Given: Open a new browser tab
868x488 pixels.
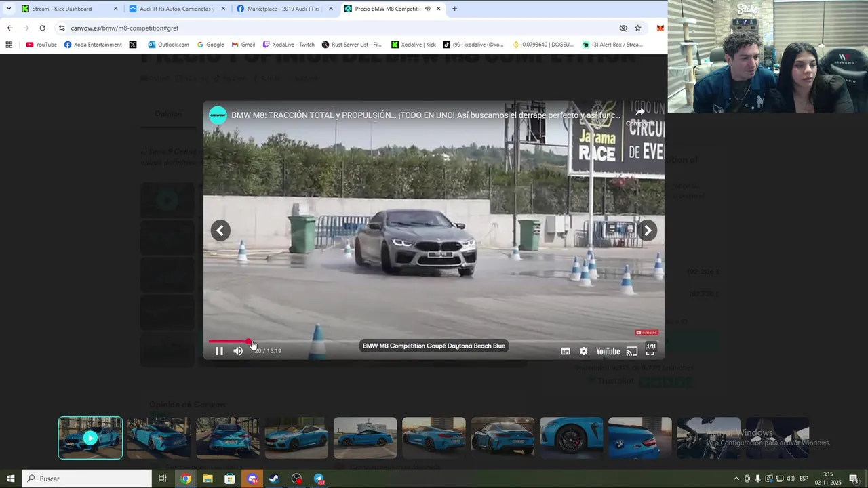Looking at the screenshot, I should click(x=454, y=9).
